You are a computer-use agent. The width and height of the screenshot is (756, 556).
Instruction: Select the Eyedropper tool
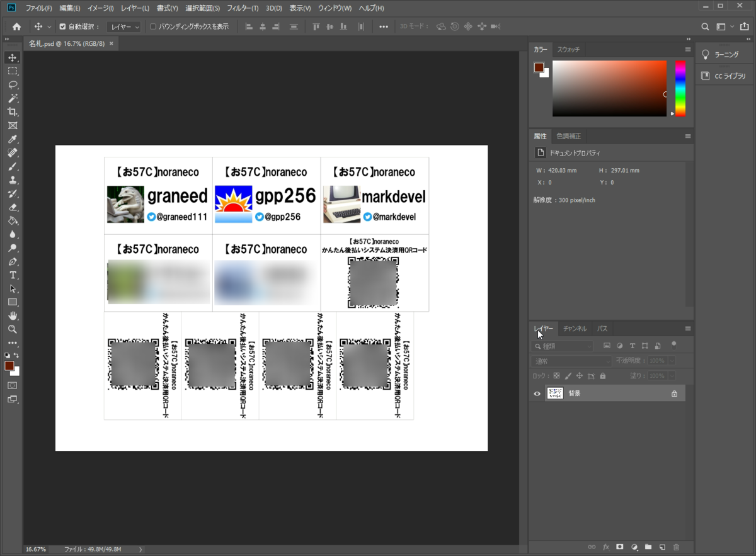[13, 139]
